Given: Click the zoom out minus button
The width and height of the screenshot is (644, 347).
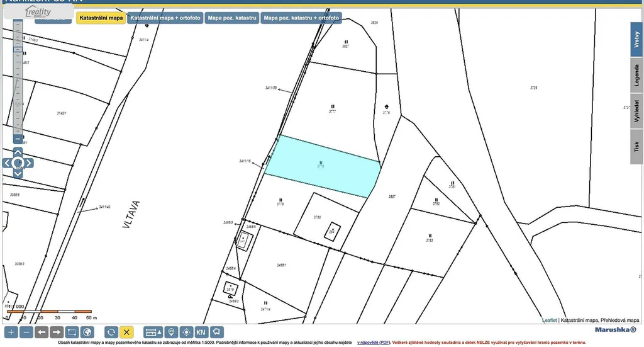Looking at the screenshot, I should point(26,332).
